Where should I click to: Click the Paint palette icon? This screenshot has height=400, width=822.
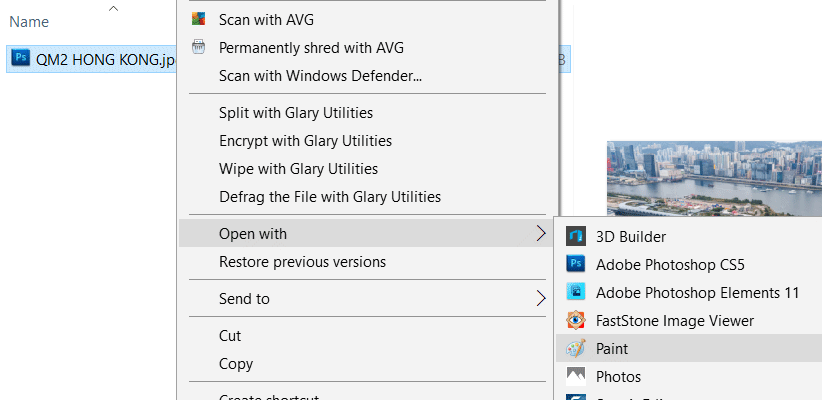575,349
